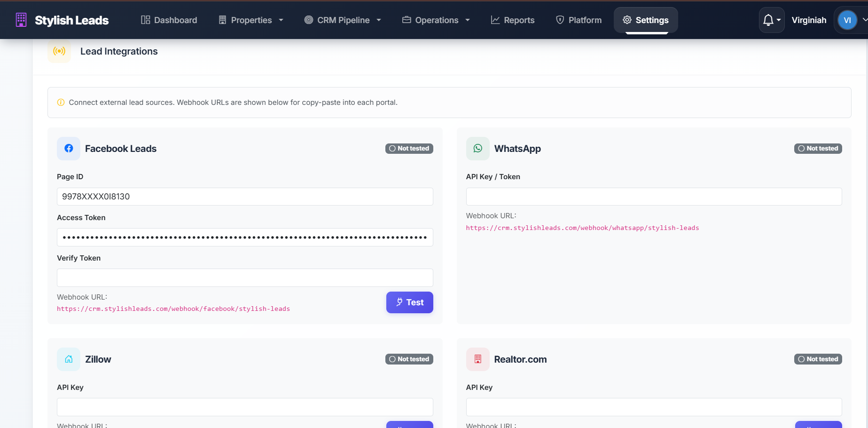
Task: Expand the CRM Pipeline dropdown menu
Action: click(343, 20)
